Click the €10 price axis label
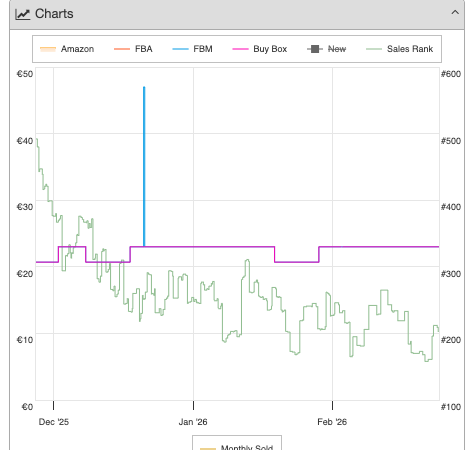 [x=25, y=340]
